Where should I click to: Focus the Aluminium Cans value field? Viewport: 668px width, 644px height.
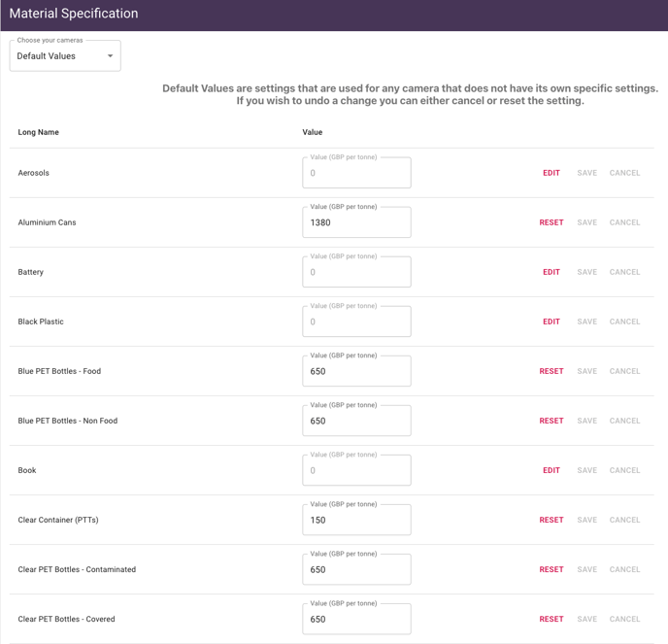[x=356, y=222]
